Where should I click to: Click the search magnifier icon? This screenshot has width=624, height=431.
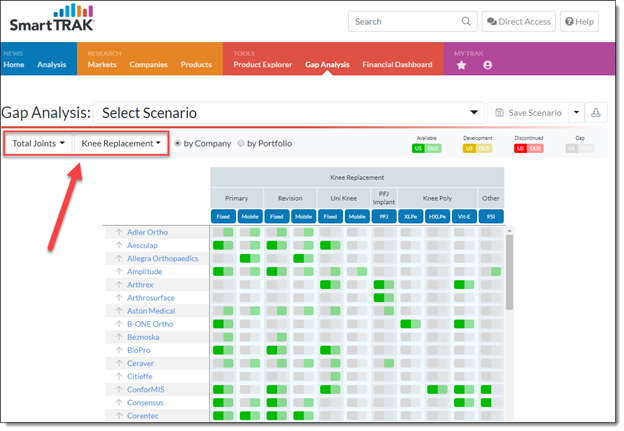466,21
